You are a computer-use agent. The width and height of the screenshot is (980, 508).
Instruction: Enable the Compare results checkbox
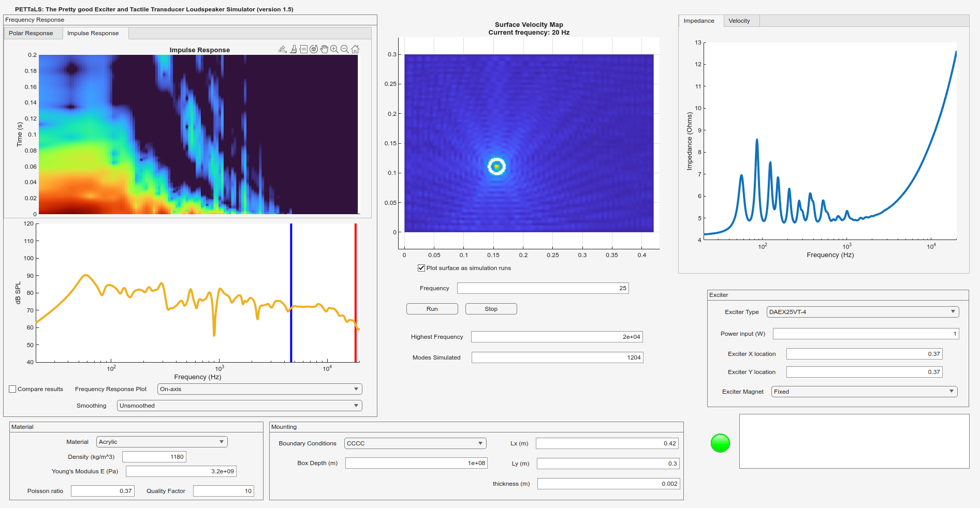[12, 389]
